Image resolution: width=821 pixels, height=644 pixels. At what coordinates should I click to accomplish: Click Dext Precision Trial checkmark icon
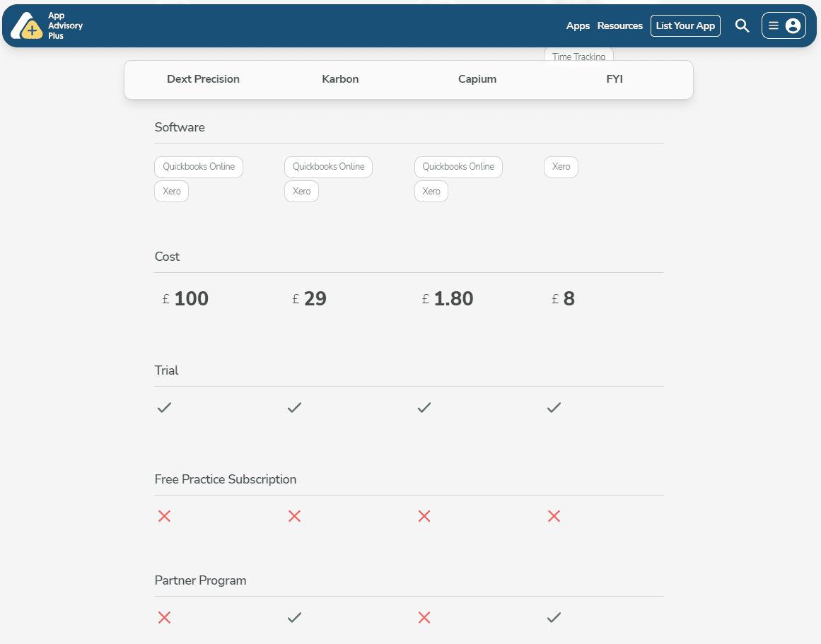(x=164, y=408)
